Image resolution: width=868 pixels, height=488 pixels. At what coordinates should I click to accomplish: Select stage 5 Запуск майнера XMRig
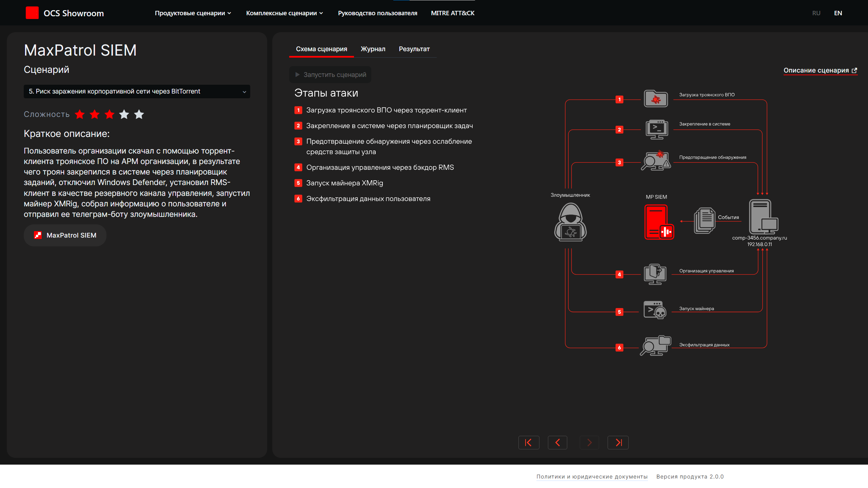339,183
